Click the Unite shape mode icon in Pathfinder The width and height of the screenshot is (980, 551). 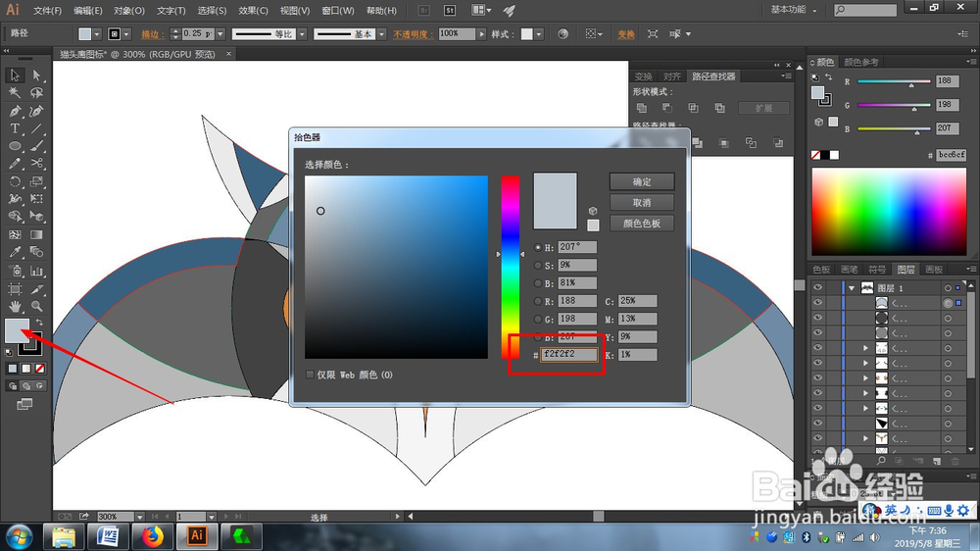point(641,108)
